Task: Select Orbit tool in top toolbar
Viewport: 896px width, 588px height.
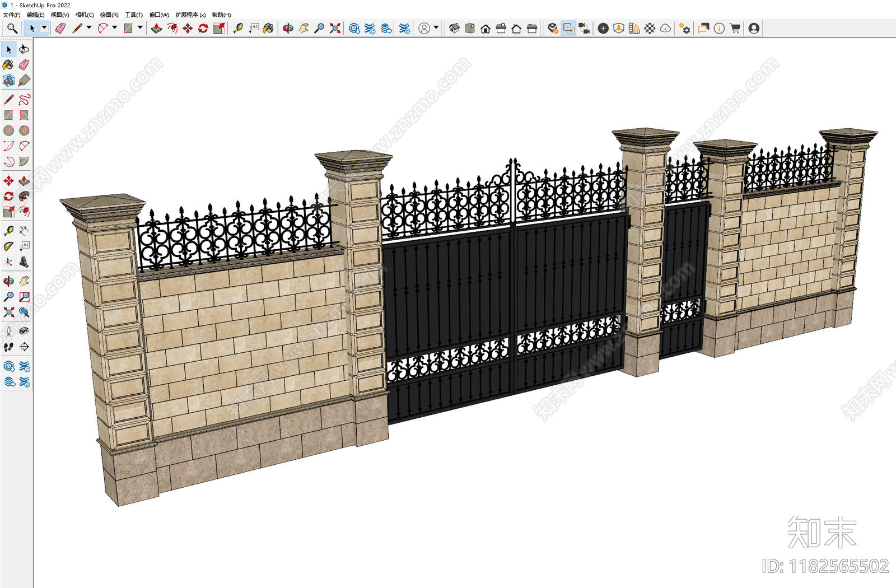Action: [288, 28]
